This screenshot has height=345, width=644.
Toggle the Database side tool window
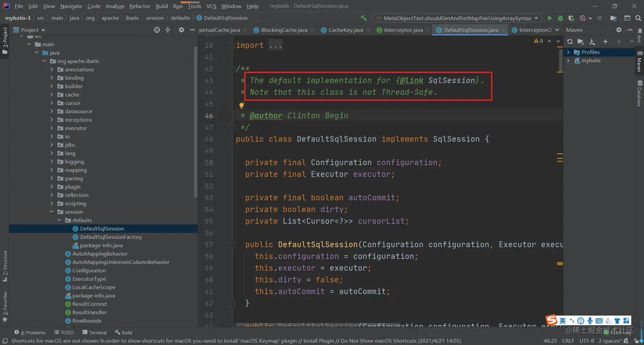[x=639, y=93]
